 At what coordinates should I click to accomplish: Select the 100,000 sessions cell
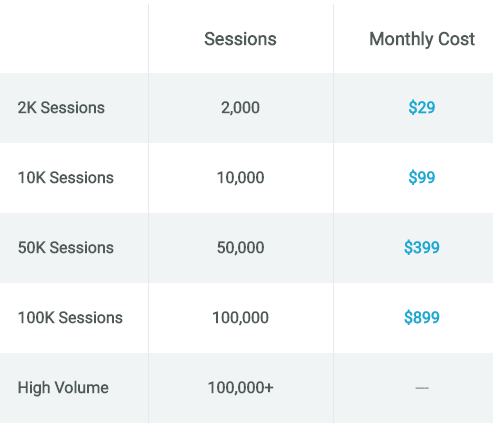pyautogui.click(x=240, y=318)
